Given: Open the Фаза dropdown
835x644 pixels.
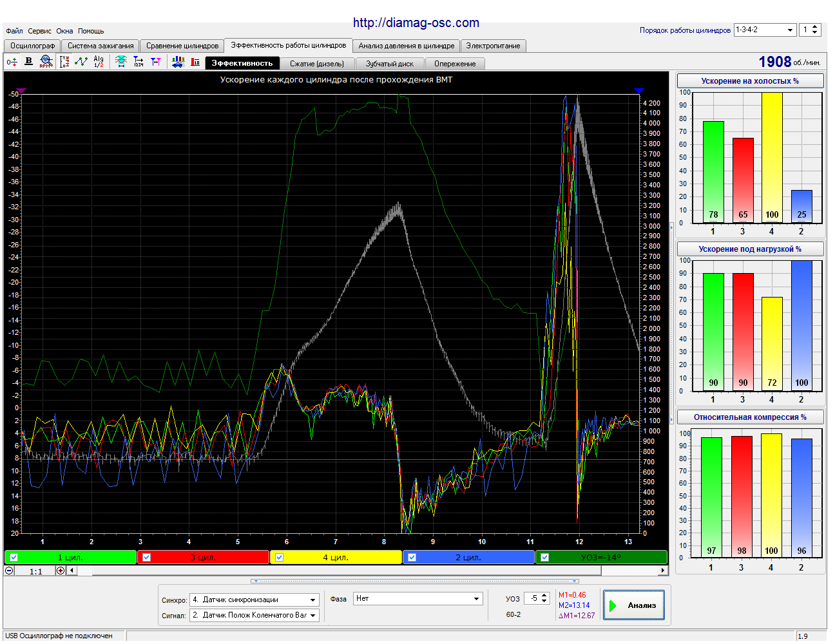Looking at the screenshot, I should coord(418,599).
